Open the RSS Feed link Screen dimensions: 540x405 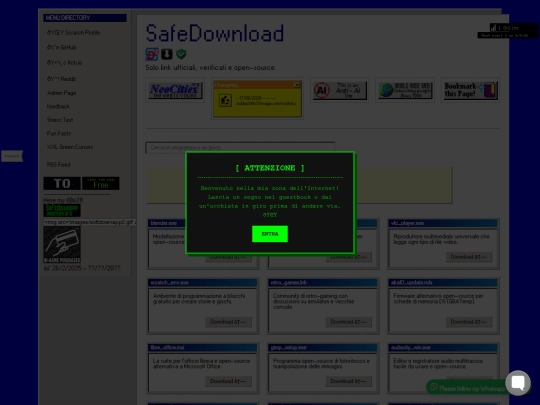point(59,165)
